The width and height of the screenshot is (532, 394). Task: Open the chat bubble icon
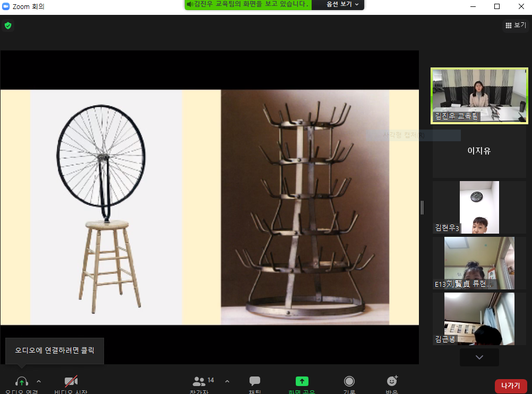click(x=255, y=381)
